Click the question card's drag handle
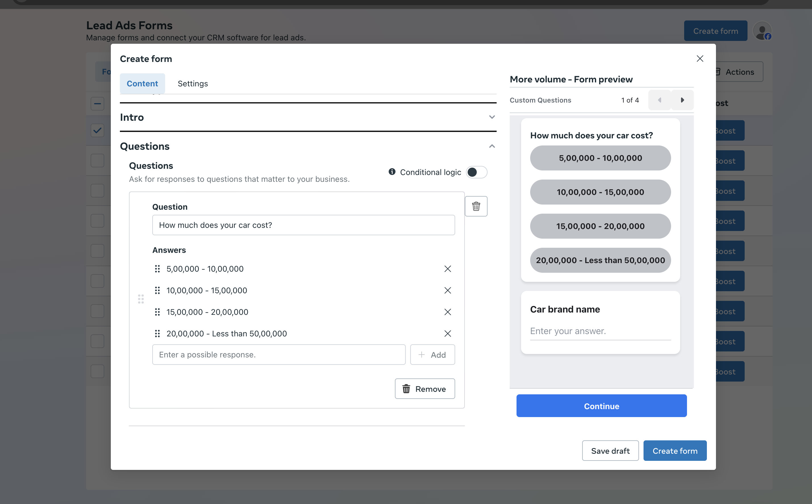This screenshot has height=504, width=812. [x=141, y=299]
